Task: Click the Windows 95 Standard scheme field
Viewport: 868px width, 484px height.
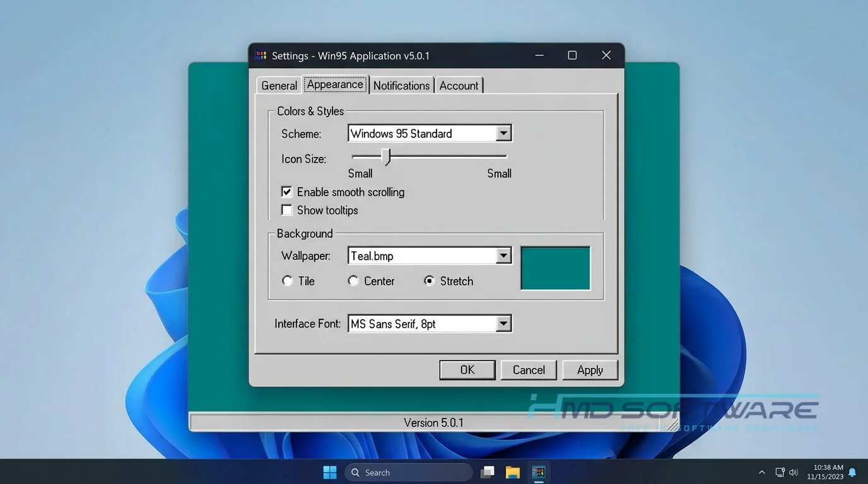Action: pos(430,133)
